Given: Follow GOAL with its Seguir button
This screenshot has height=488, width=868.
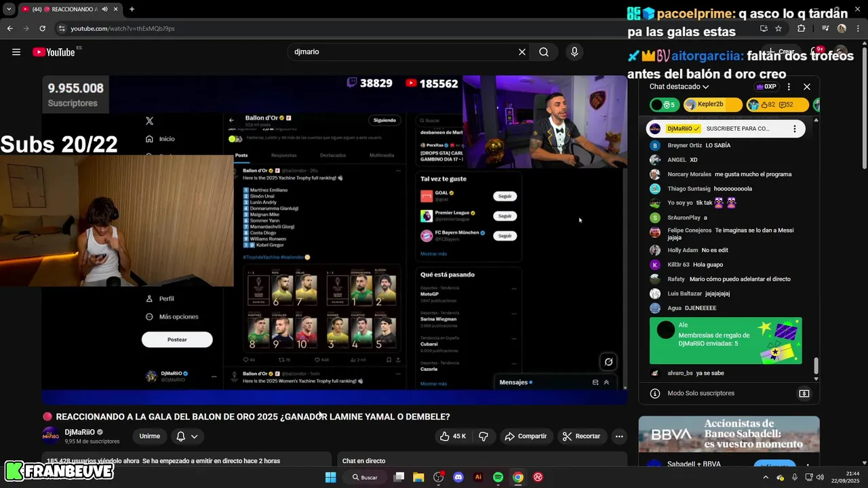Looking at the screenshot, I should pyautogui.click(x=505, y=196).
